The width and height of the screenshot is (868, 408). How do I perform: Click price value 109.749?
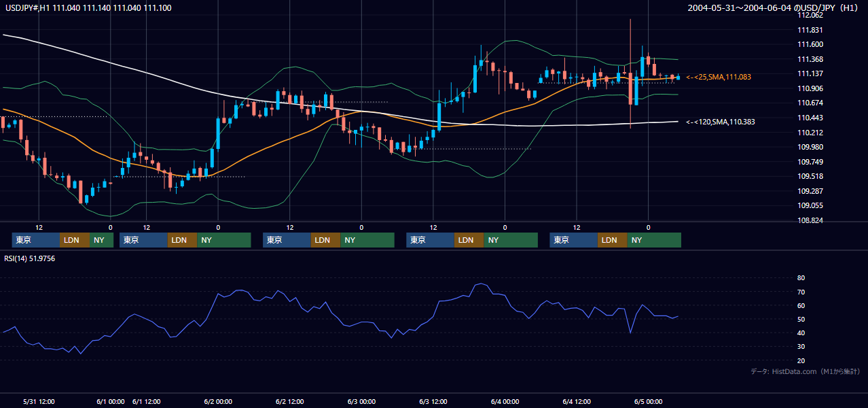[x=810, y=162]
